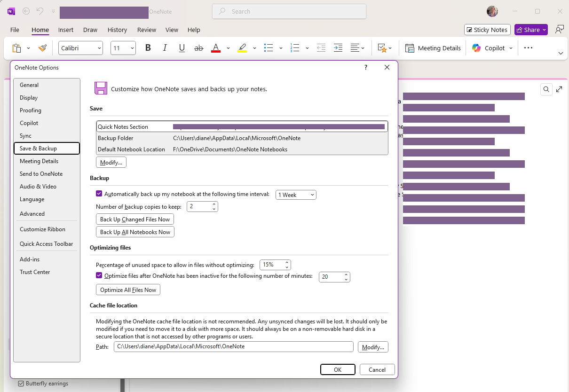Click the Format Painter icon

[x=42, y=47]
